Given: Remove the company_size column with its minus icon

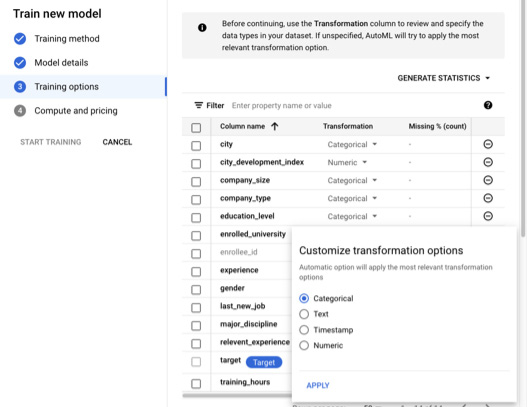Looking at the screenshot, I should [x=488, y=180].
